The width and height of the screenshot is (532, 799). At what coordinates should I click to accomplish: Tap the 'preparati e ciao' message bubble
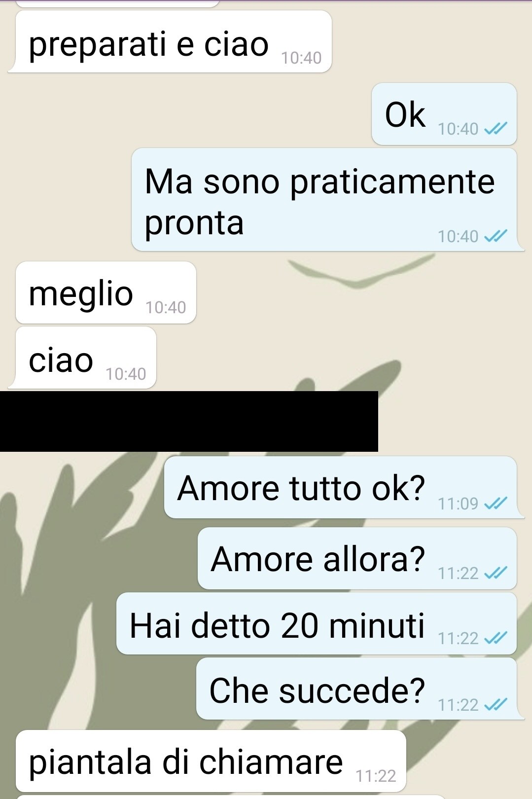point(170,41)
